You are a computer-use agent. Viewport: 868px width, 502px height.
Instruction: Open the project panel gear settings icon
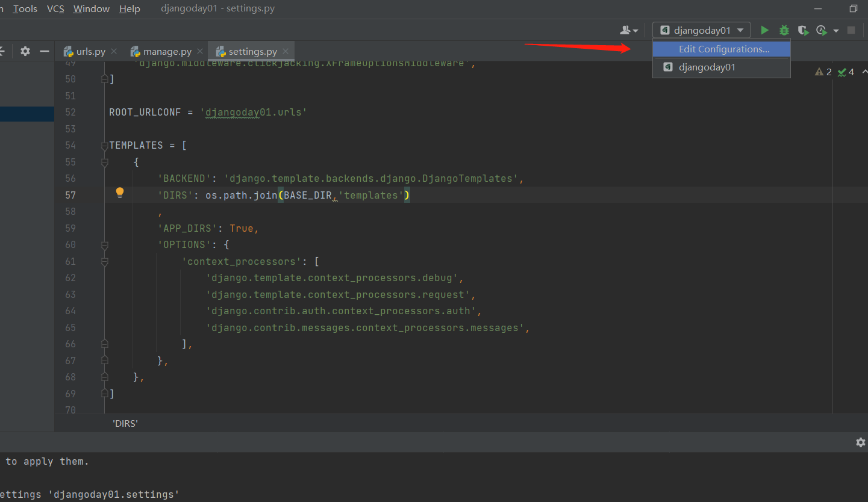coord(25,51)
